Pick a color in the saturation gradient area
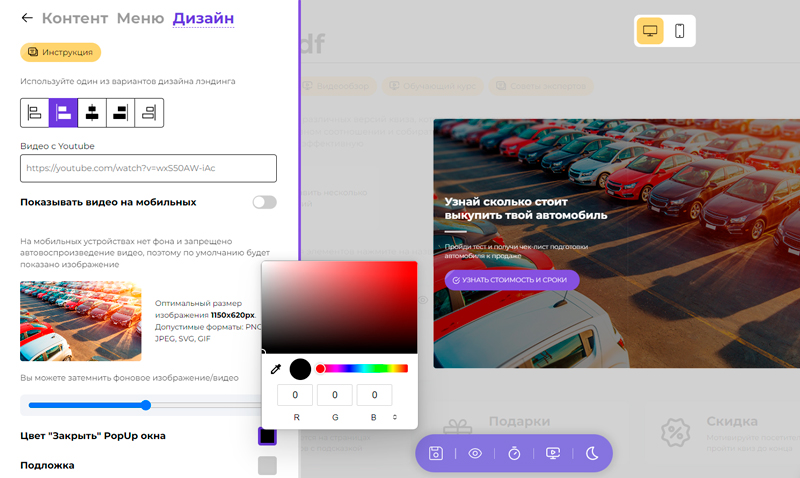800x478 pixels. coord(339,307)
